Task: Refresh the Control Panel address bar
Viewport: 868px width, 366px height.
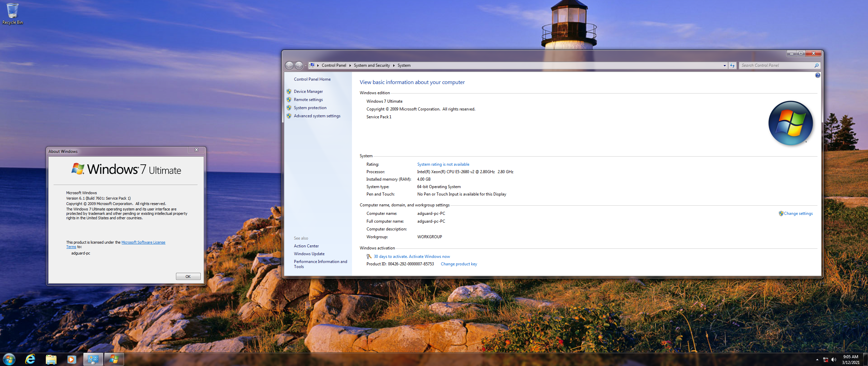Action: click(732, 65)
